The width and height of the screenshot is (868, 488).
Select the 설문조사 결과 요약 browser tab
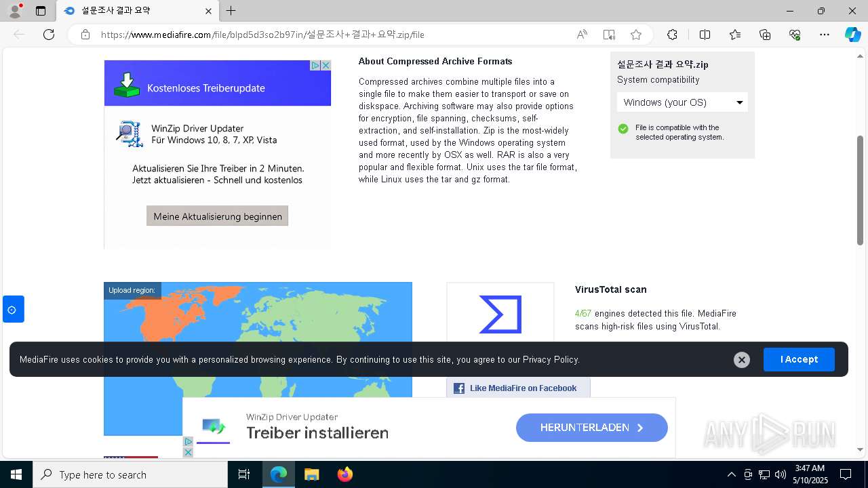point(137,11)
